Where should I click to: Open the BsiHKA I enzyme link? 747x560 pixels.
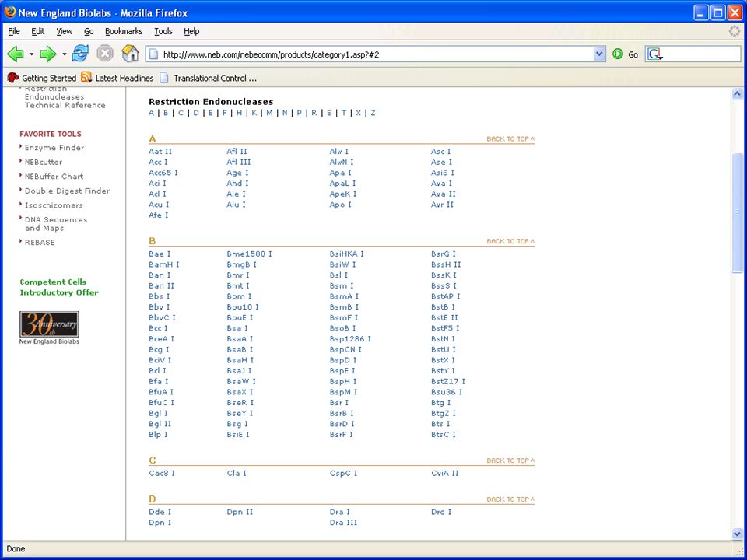346,254
